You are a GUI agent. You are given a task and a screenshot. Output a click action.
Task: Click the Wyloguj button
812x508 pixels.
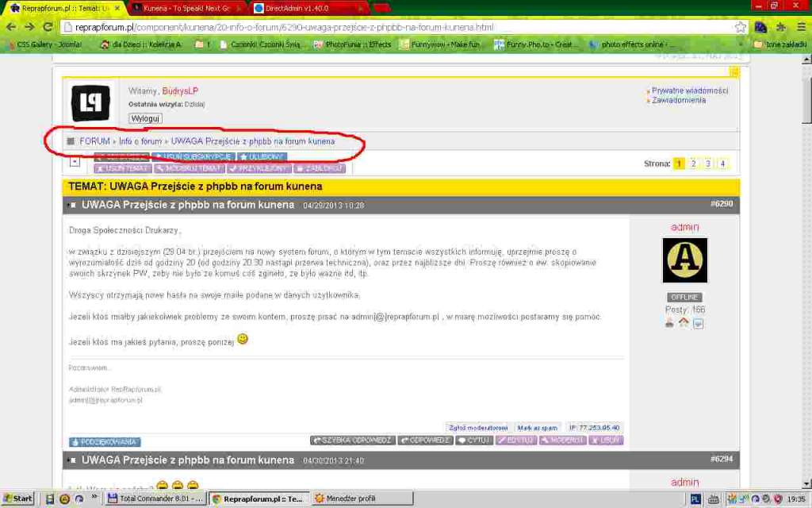[x=145, y=118]
